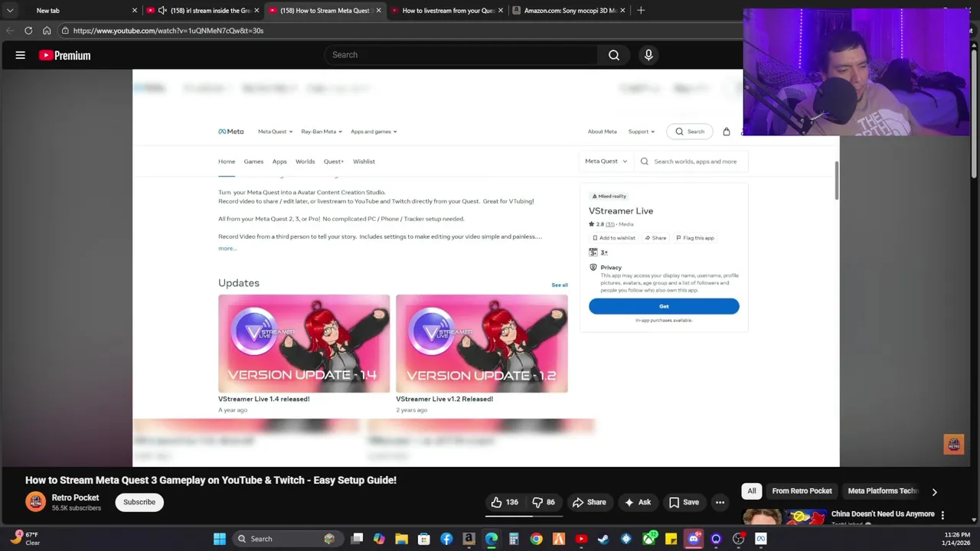Launch Microsoft Store from taskbar
Image resolution: width=980 pixels, height=551 pixels.
tap(424, 539)
